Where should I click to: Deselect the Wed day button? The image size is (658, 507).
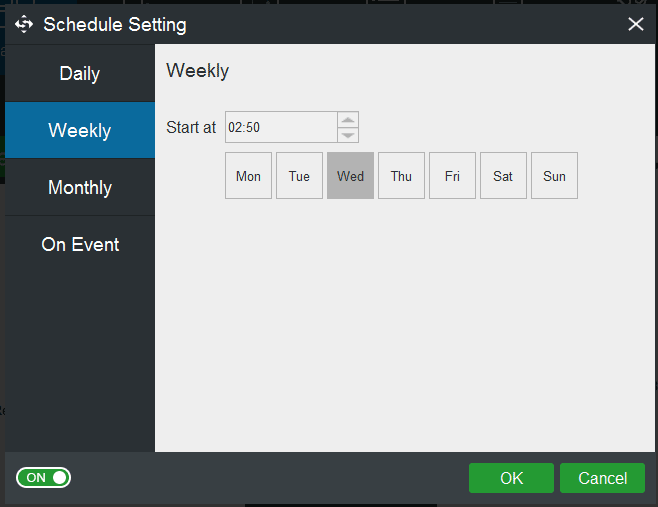[x=351, y=176]
